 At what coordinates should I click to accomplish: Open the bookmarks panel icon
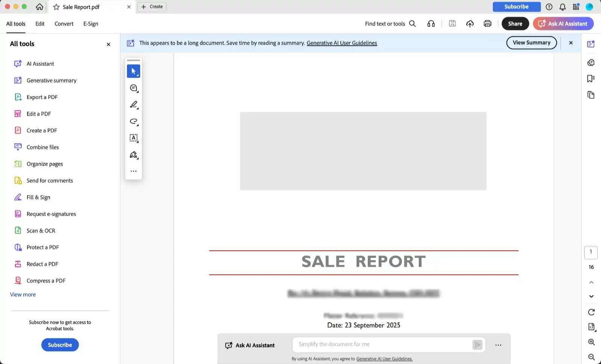click(x=590, y=79)
